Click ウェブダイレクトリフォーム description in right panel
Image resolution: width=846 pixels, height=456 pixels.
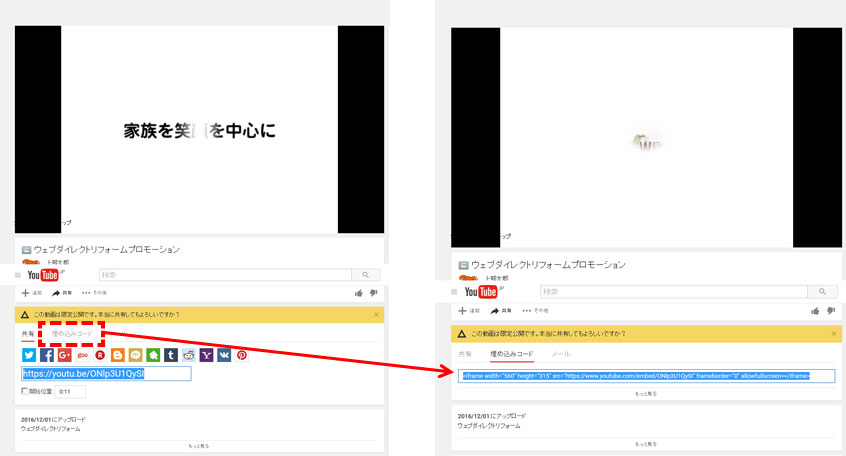[489, 426]
